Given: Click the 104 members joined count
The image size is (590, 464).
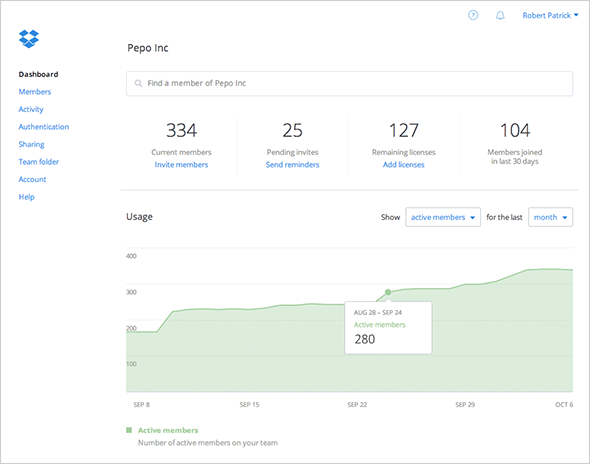Looking at the screenshot, I should pyautogui.click(x=515, y=131).
